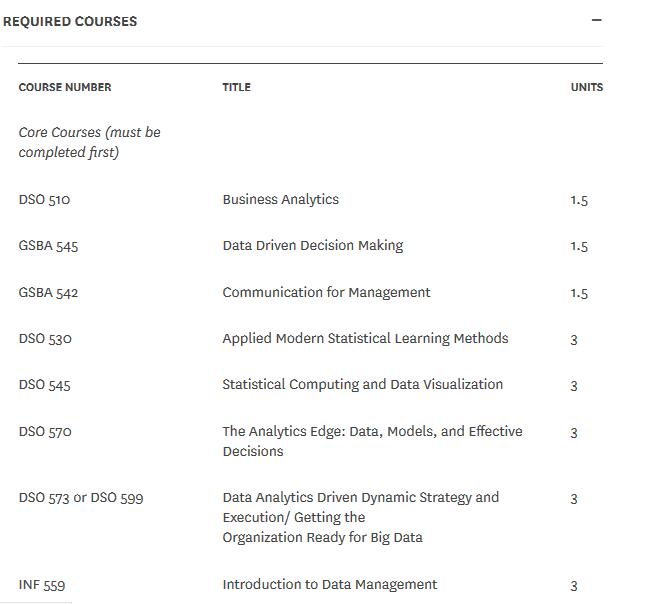Click the Title column header
This screenshot has width=647, height=604.
click(x=236, y=87)
